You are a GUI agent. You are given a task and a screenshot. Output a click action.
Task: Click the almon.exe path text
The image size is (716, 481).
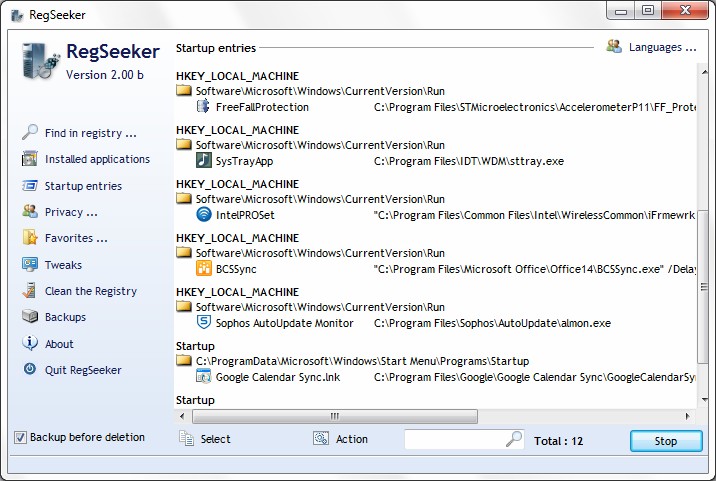click(492, 323)
